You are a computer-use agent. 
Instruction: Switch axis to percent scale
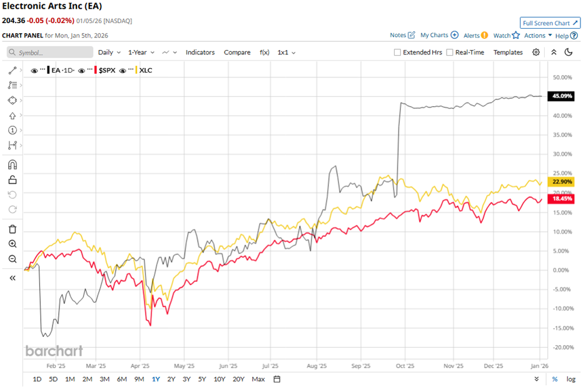pos(555,379)
